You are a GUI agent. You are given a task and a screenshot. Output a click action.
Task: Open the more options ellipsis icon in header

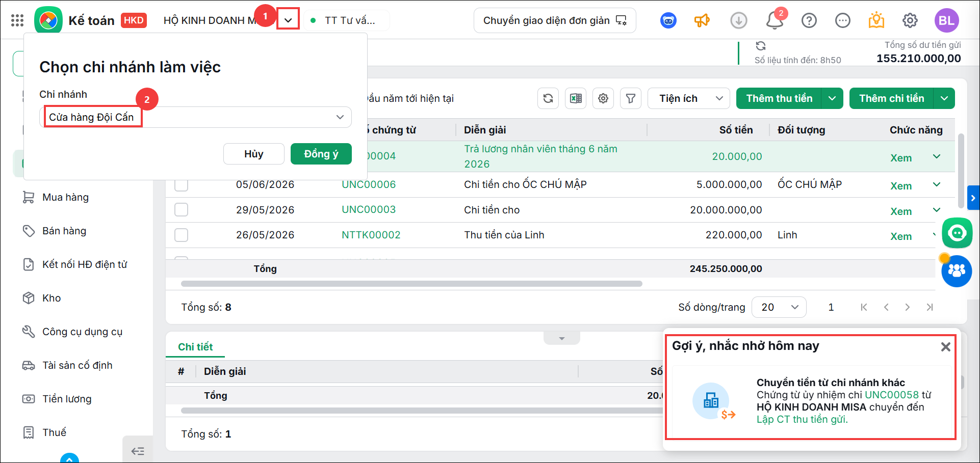(x=843, y=20)
